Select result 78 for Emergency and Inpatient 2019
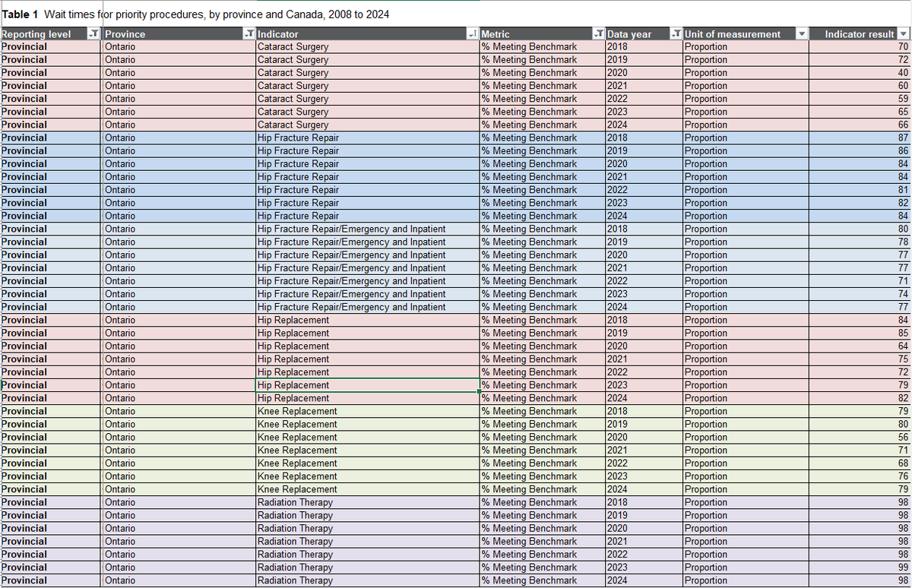 coord(860,242)
